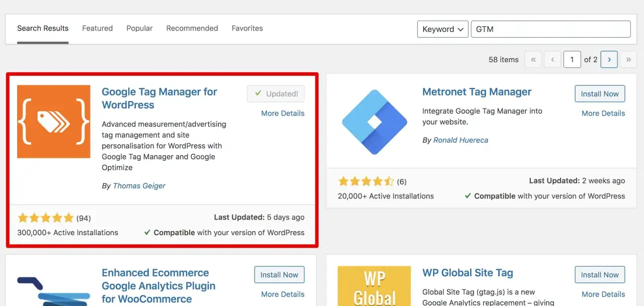Open the Keyword search type dropdown
This screenshot has height=306, width=644.
click(443, 29)
